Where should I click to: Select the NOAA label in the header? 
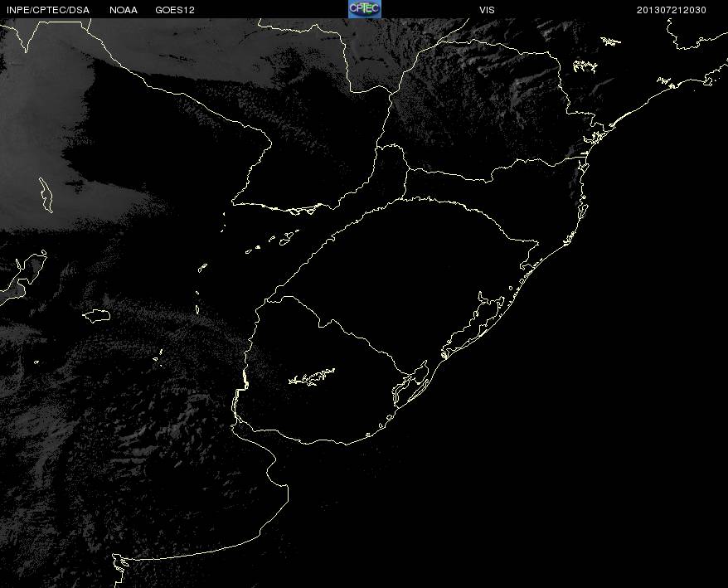(x=124, y=10)
